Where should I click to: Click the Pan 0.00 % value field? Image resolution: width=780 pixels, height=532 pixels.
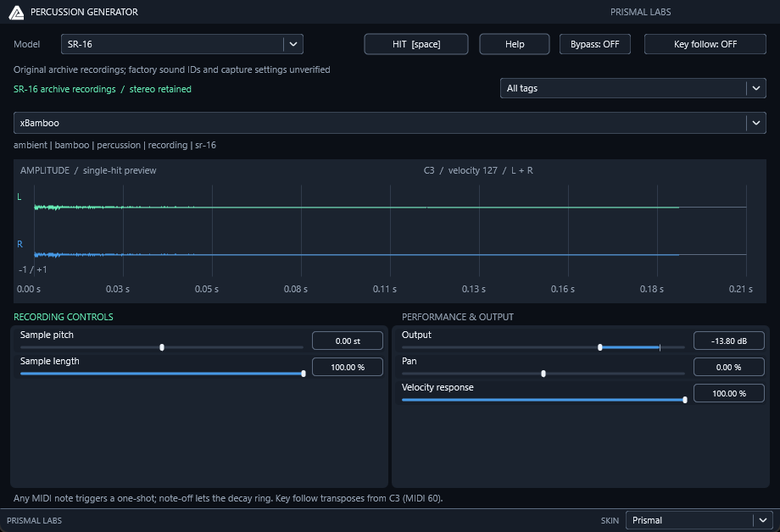tap(729, 368)
